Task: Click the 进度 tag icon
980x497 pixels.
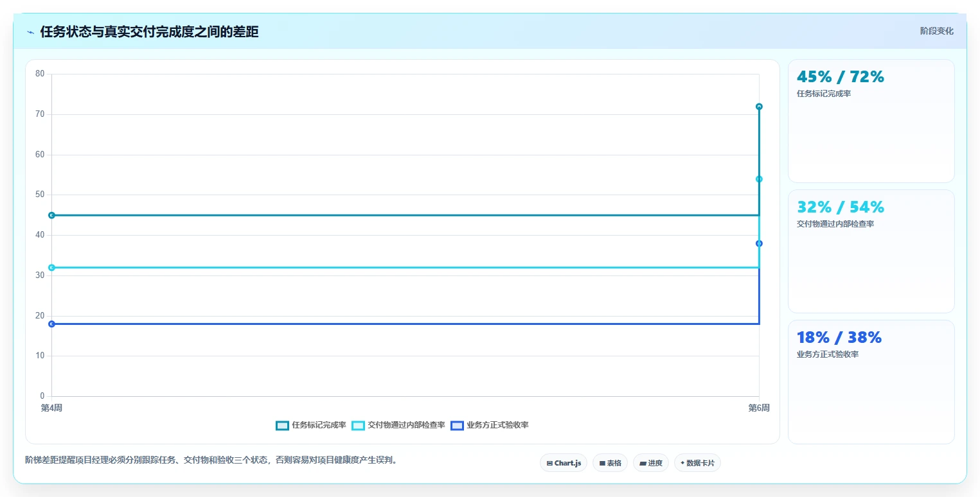Action: [643, 463]
